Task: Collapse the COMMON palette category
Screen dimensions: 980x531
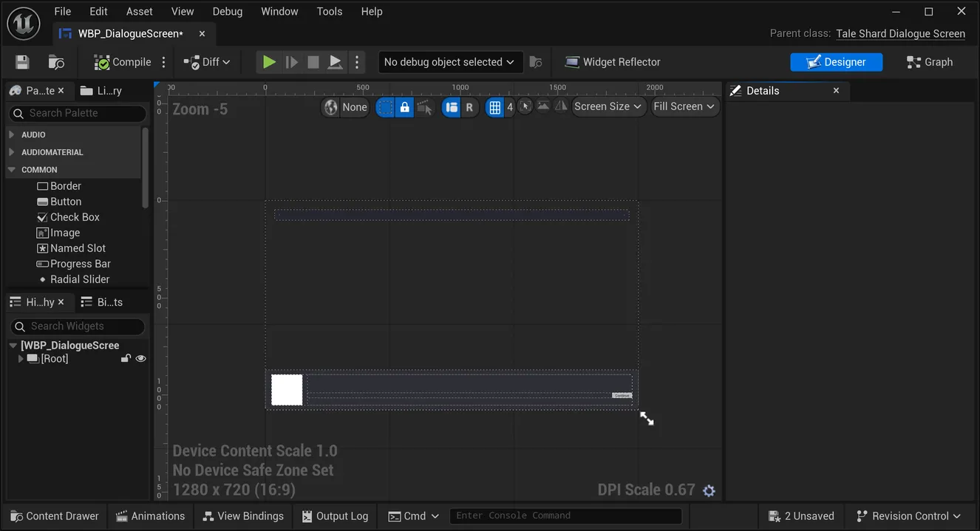Action: pyautogui.click(x=11, y=169)
